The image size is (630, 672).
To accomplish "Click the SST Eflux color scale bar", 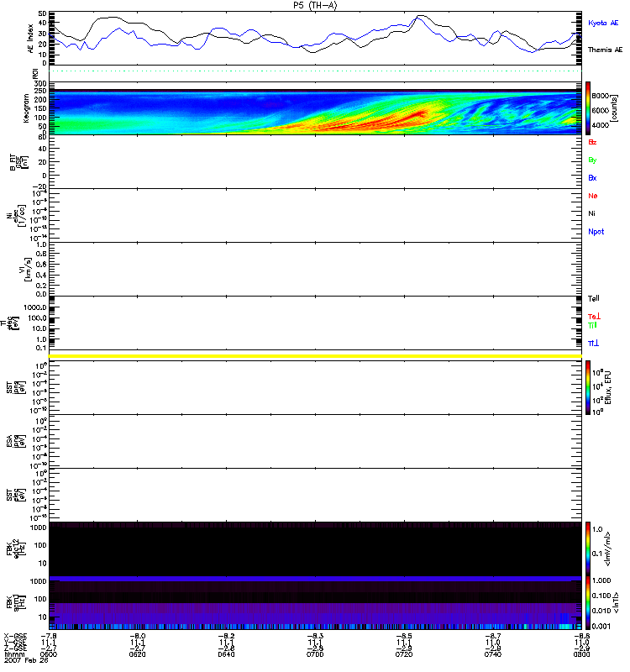I will click(590, 387).
